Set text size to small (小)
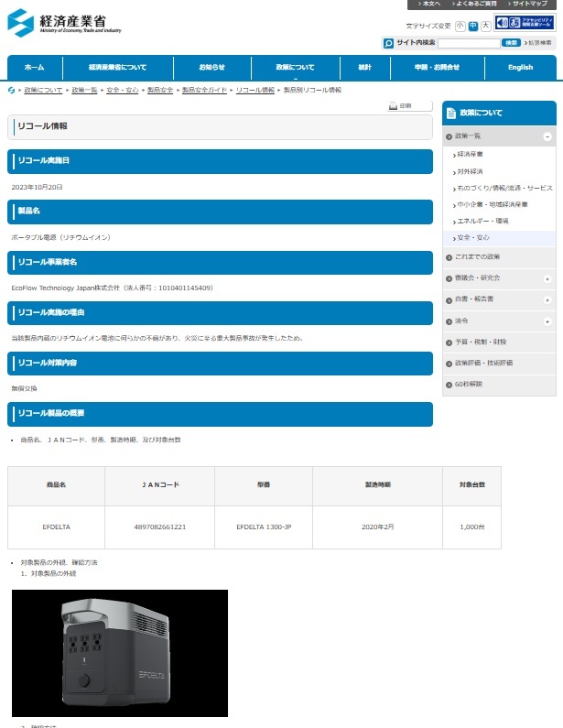Screen dimensions: 563x728 click(x=460, y=26)
